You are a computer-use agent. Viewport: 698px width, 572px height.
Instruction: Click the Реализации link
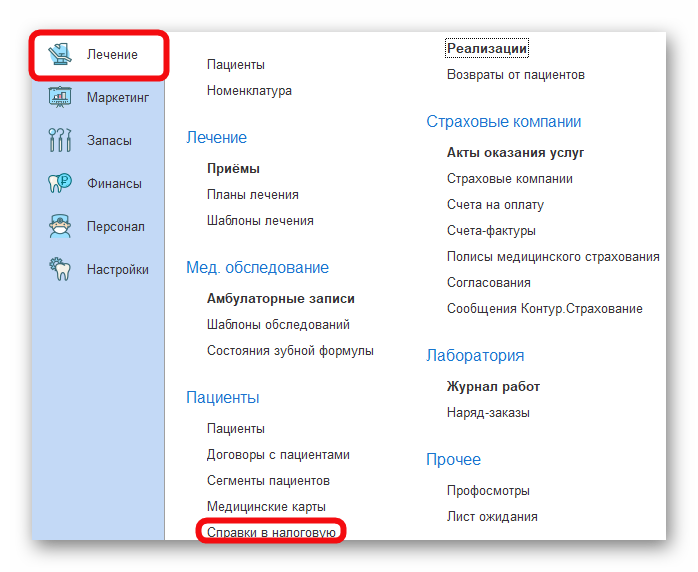coord(487,49)
